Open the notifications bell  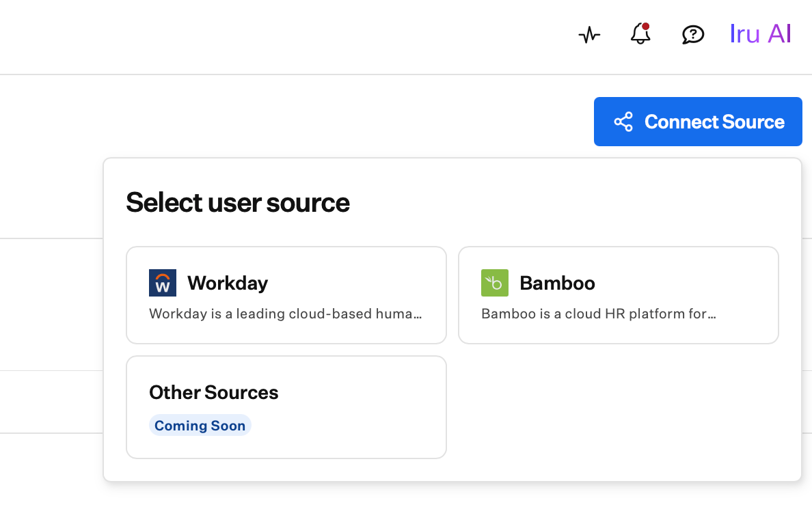coord(640,33)
